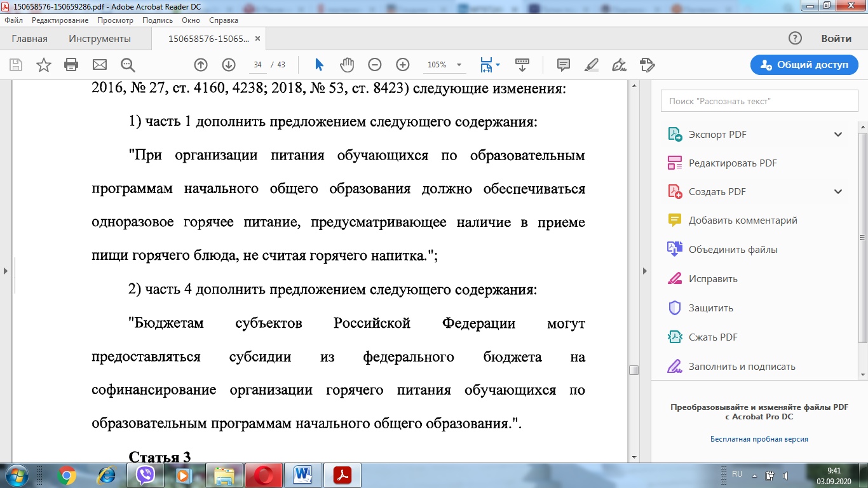Activate the arrow selection tool

[319, 65]
